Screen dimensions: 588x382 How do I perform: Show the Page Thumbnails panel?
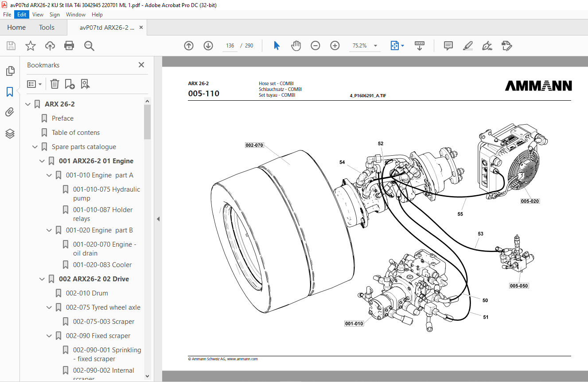pyautogui.click(x=10, y=71)
